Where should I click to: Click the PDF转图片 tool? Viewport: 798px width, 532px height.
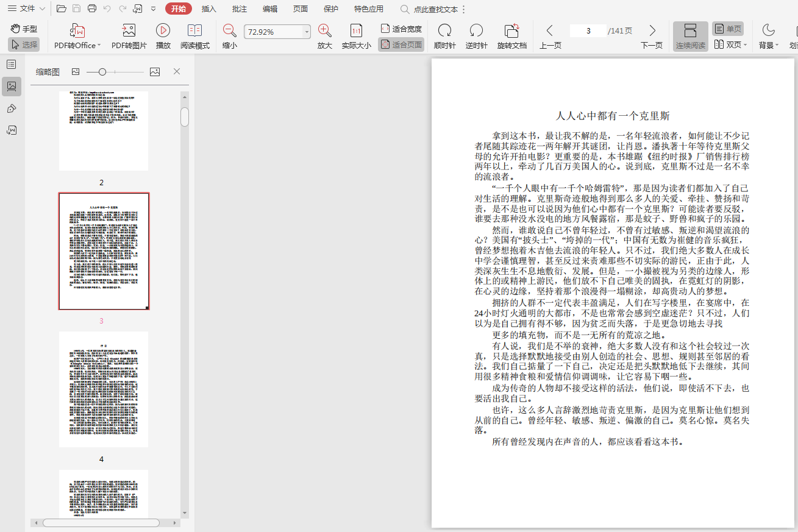tap(129, 36)
